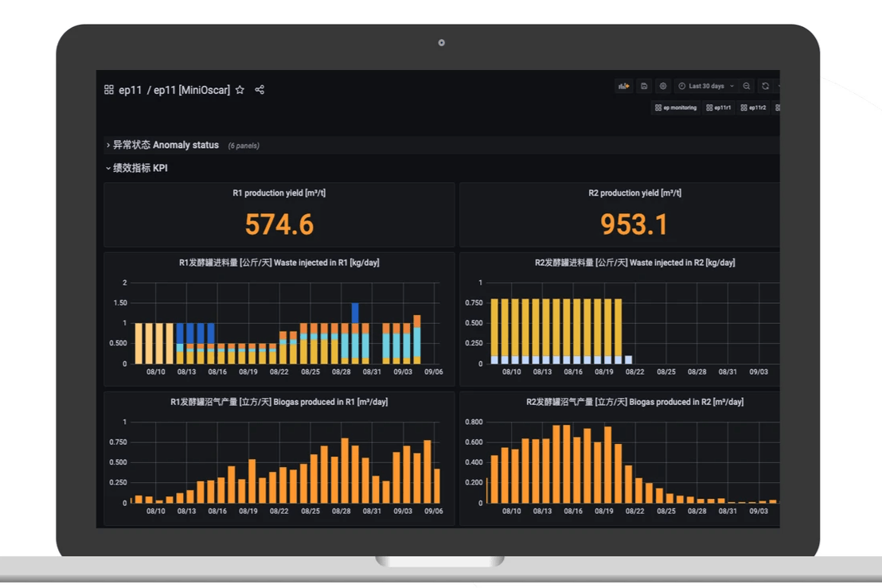The width and height of the screenshot is (882, 588).
Task: Save the dashboard using the disk icon
Action: tap(644, 86)
